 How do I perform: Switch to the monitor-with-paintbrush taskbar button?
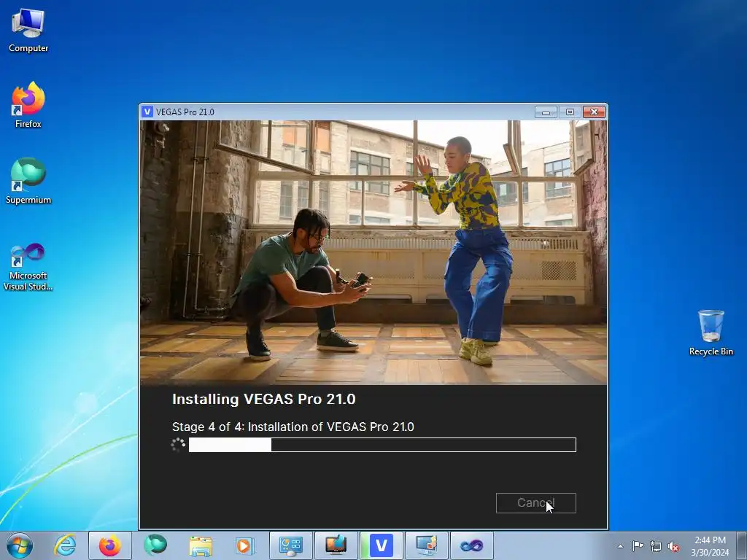[x=336, y=545]
